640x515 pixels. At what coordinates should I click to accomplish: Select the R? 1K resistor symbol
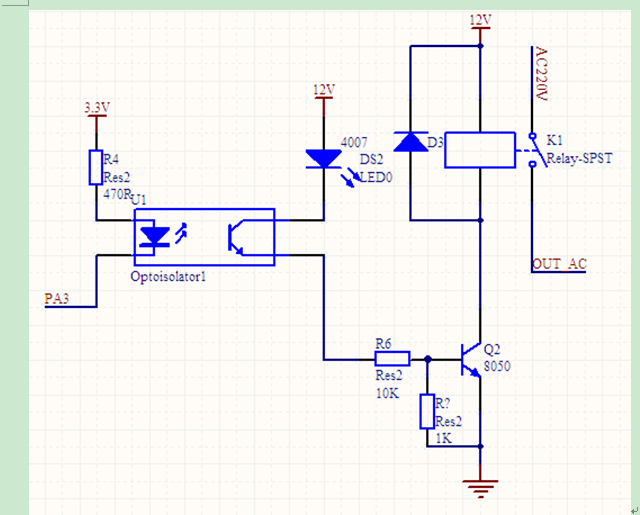427,411
